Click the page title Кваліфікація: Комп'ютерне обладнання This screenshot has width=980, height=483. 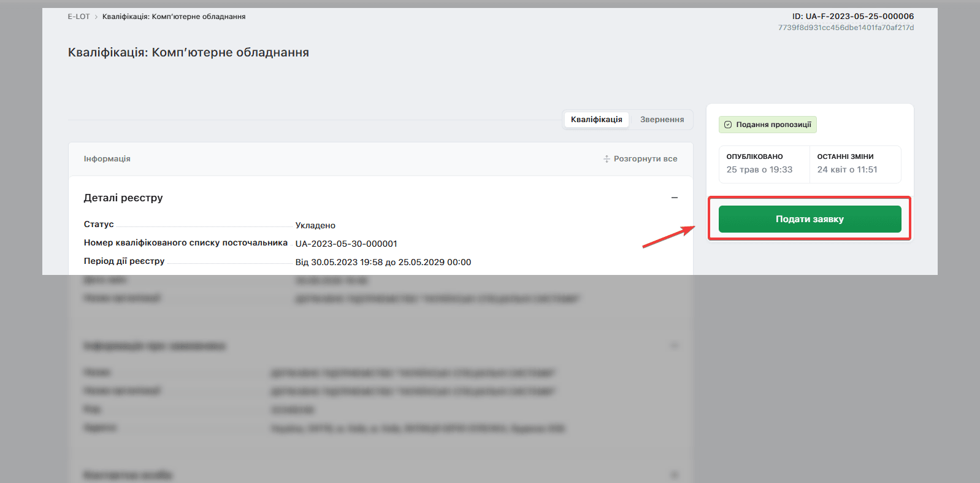188,53
